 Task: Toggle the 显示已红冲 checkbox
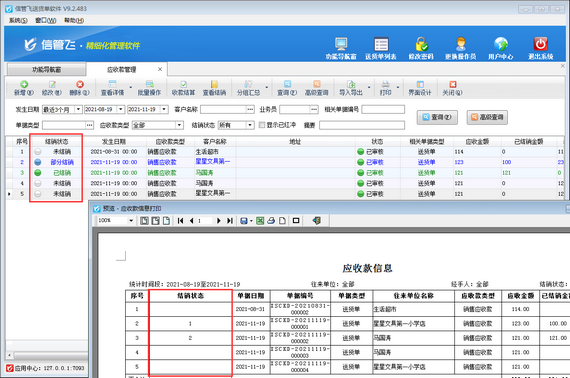coord(262,125)
